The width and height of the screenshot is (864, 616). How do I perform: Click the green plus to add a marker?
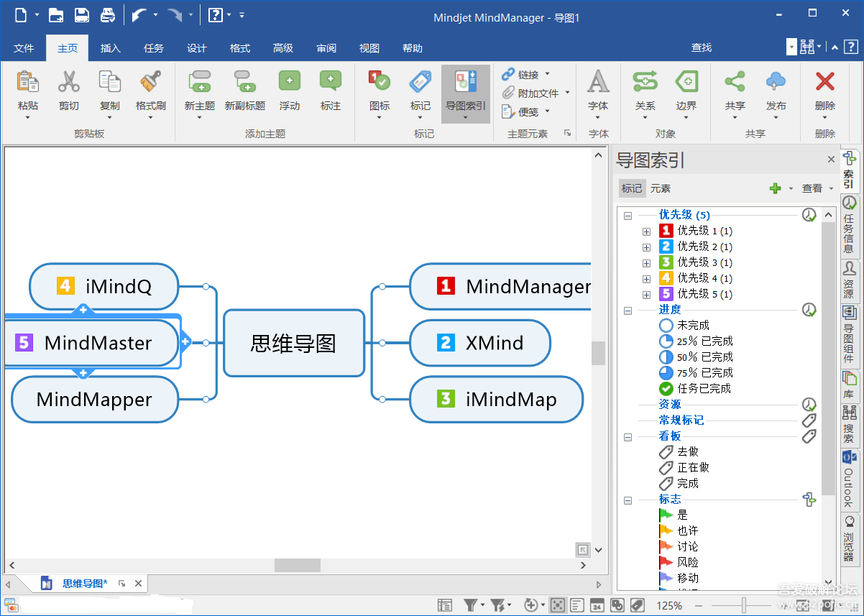(x=776, y=188)
